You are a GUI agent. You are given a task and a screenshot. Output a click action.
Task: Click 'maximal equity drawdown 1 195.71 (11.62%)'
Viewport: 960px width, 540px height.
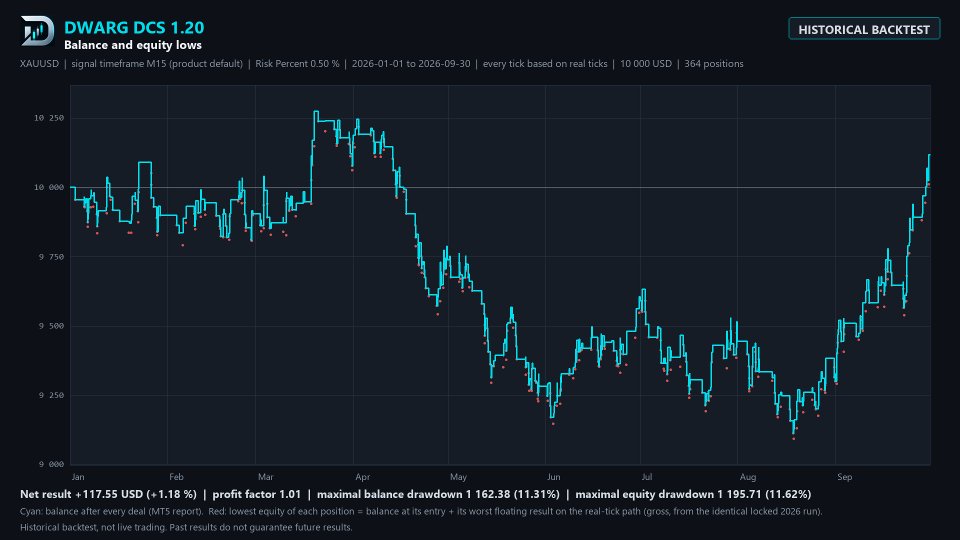tap(693, 494)
